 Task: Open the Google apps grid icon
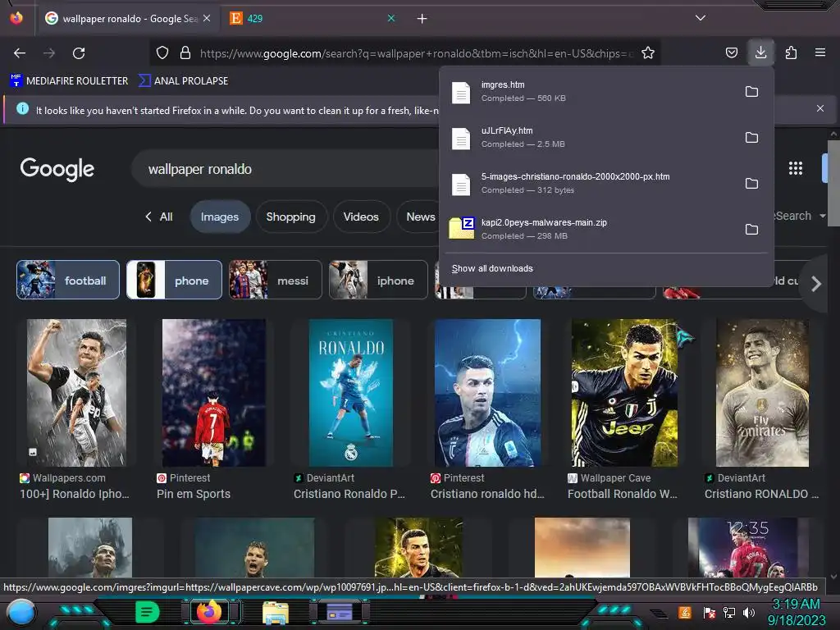796,168
